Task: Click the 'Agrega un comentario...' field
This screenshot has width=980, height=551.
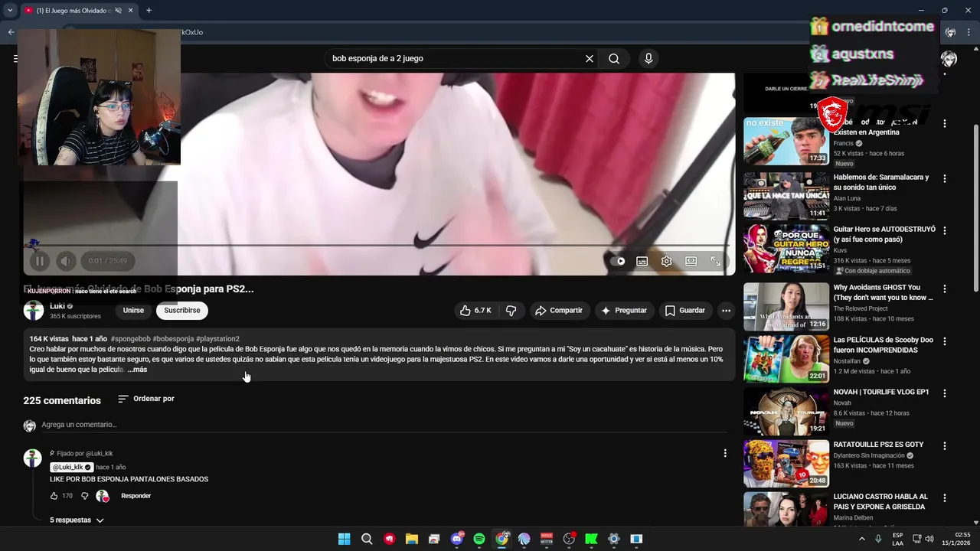Action: pyautogui.click(x=384, y=425)
